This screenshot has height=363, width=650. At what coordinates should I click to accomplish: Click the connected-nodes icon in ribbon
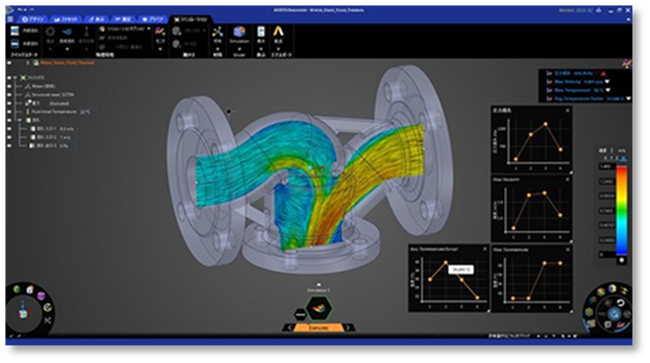pos(217,31)
